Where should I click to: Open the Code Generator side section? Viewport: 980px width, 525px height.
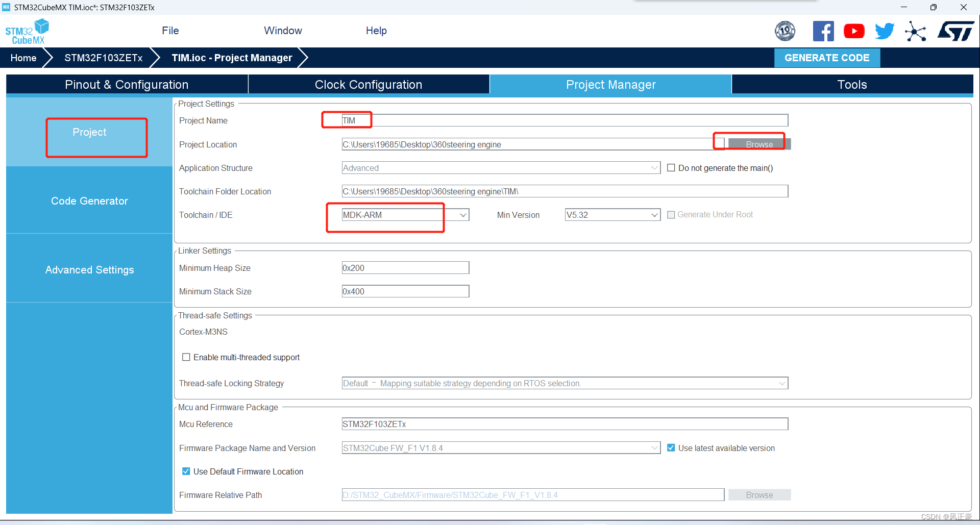click(89, 201)
